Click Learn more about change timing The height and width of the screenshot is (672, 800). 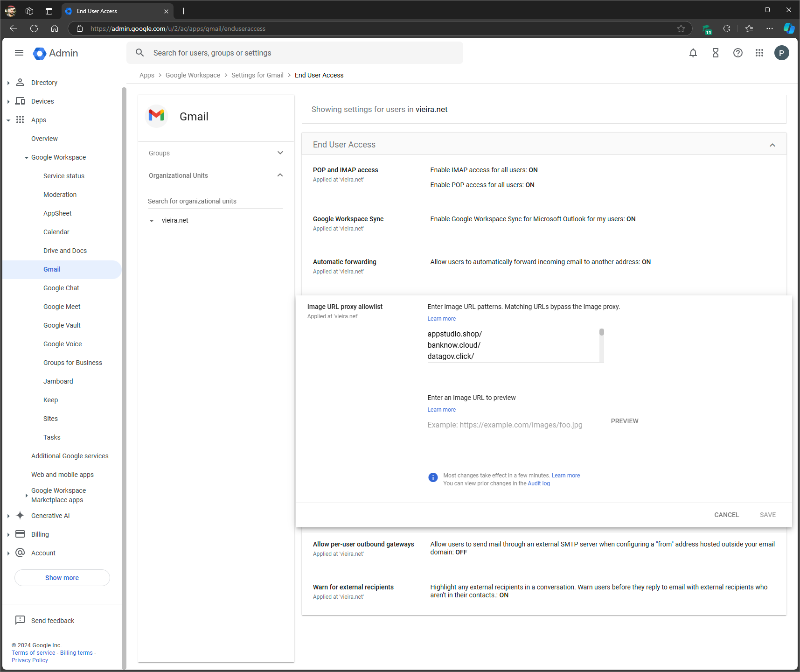pyautogui.click(x=566, y=476)
